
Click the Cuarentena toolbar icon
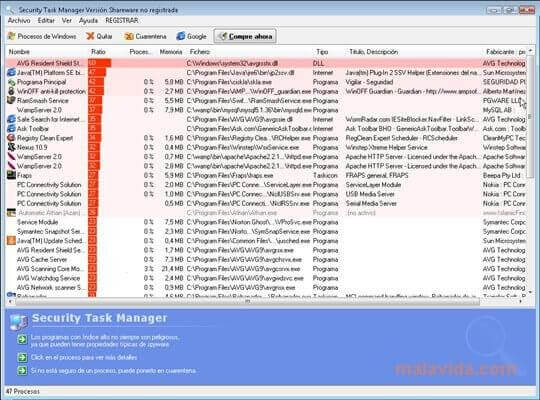click(x=129, y=36)
